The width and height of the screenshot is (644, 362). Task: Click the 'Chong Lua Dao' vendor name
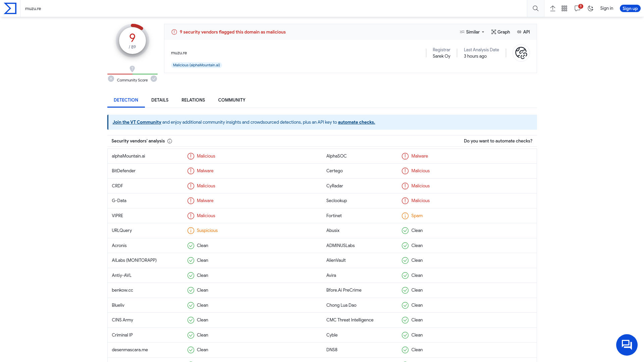(341, 305)
